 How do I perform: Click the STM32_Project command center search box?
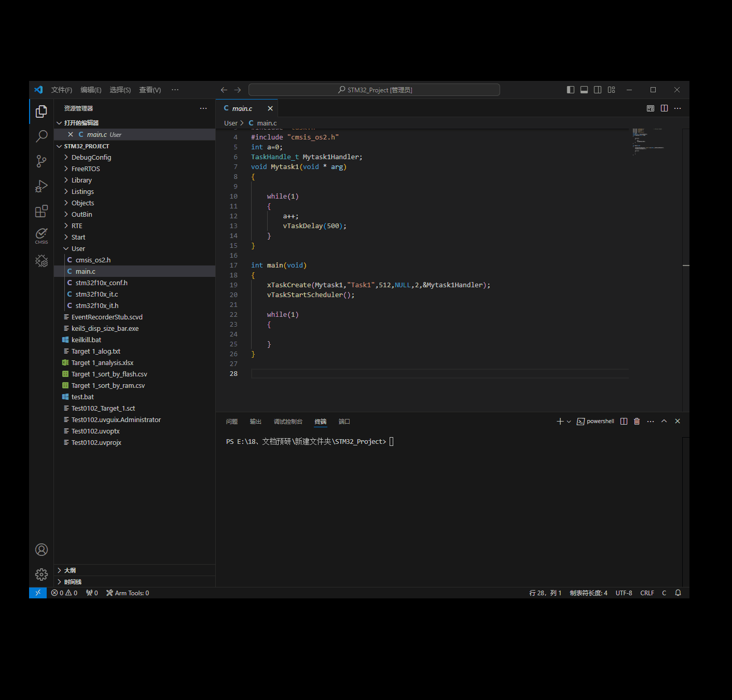tap(374, 90)
